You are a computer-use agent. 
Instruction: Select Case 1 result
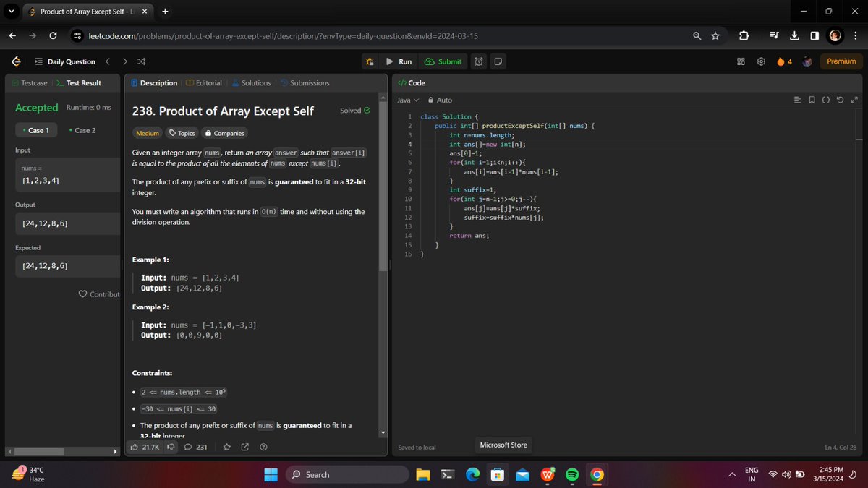pos(35,130)
